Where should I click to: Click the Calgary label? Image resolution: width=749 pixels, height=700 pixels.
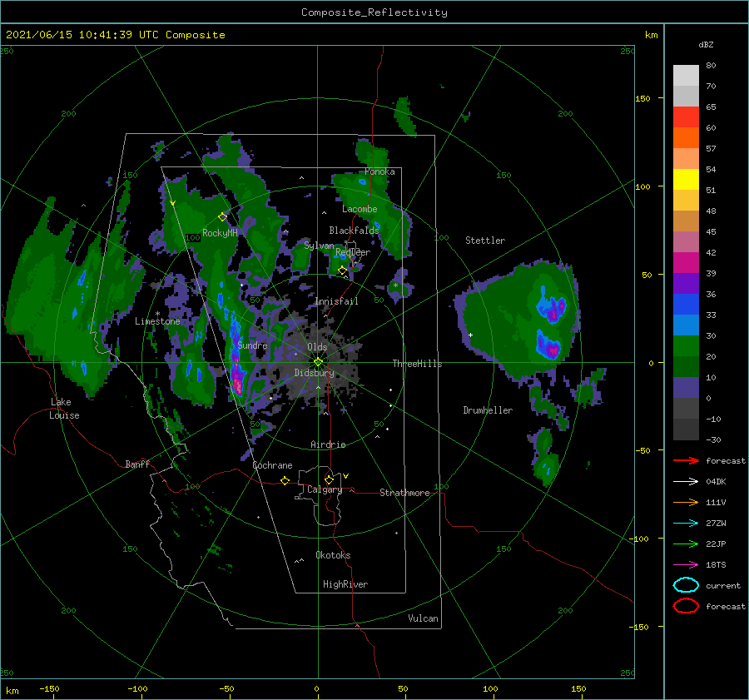tap(325, 489)
